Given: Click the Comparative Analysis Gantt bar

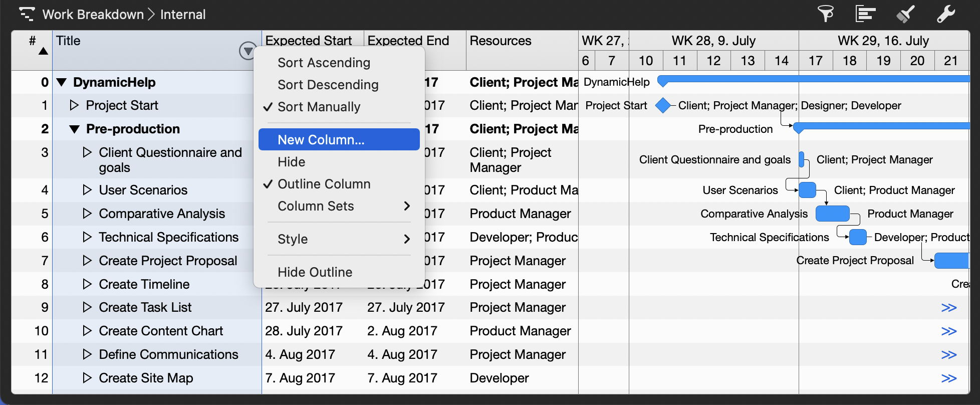Looking at the screenshot, I should [832, 214].
